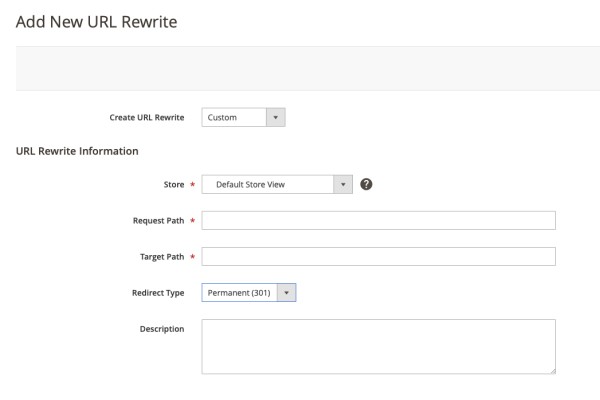Click into the Target Path field

(x=378, y=256)
